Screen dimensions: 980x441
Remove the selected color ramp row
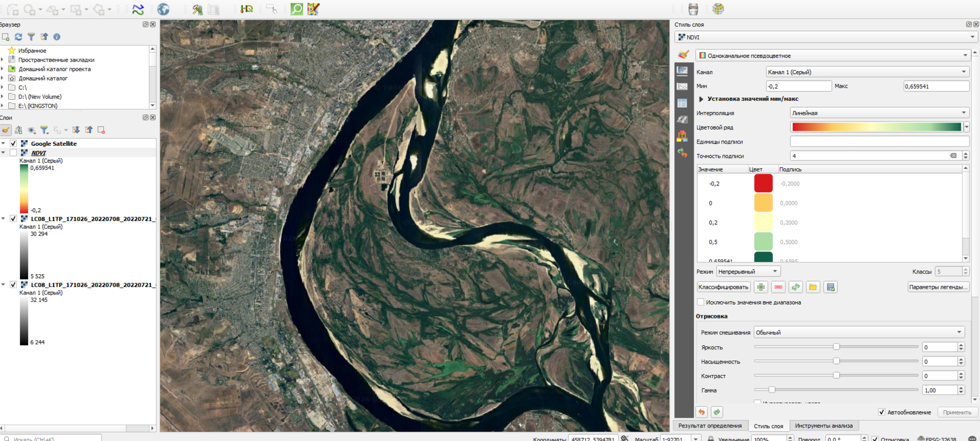(778, 287)
